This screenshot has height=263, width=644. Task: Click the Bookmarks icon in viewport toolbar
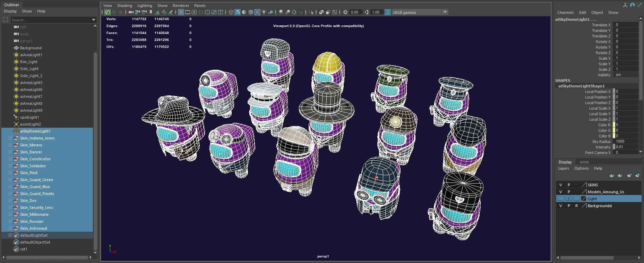pyautogui.click(x=151, y=12)
